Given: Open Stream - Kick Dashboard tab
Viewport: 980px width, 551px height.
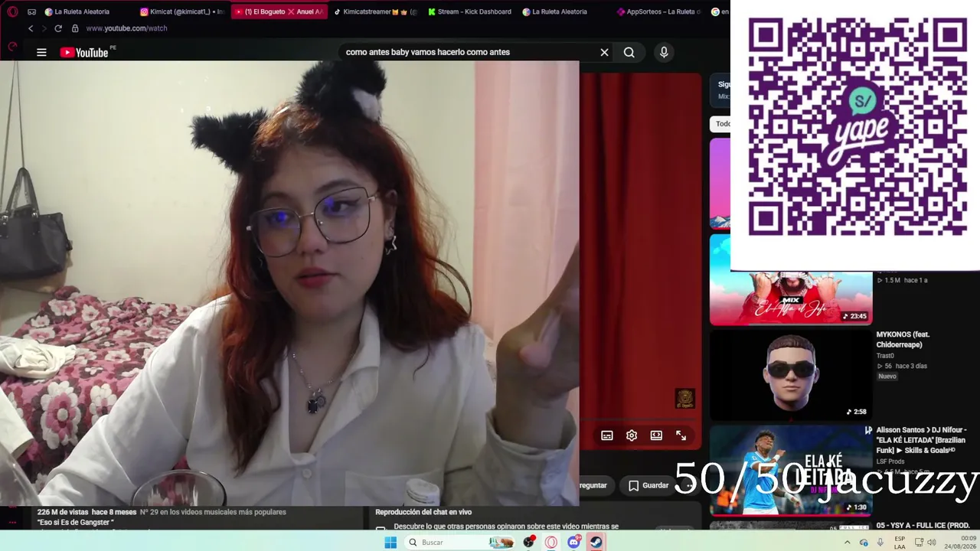Looking at the screenshot, I should coord(470,11).
